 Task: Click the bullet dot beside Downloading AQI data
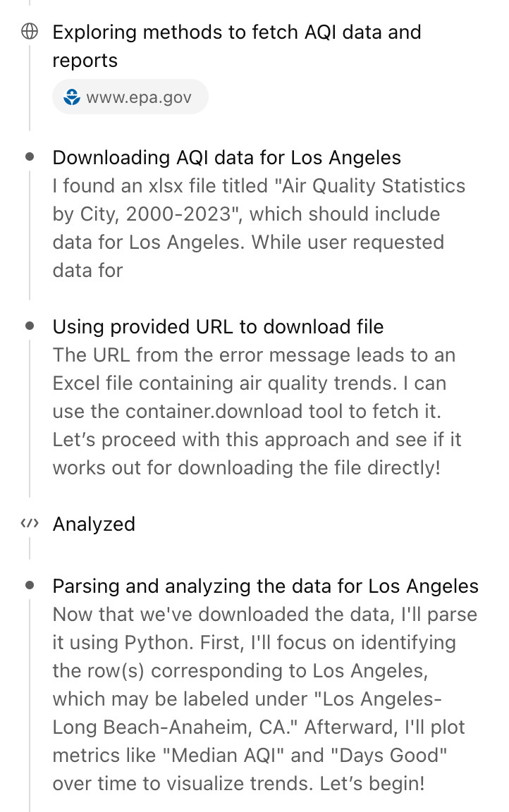[29, 156]
